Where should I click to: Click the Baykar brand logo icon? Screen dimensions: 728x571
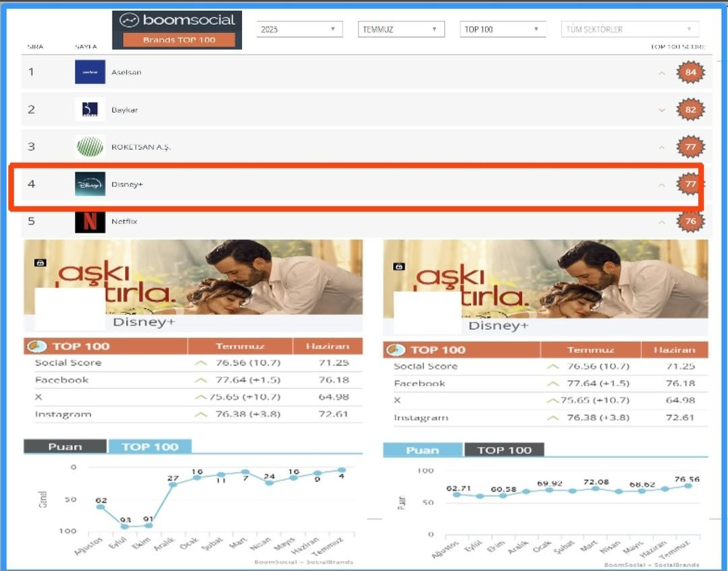point(90,109)
